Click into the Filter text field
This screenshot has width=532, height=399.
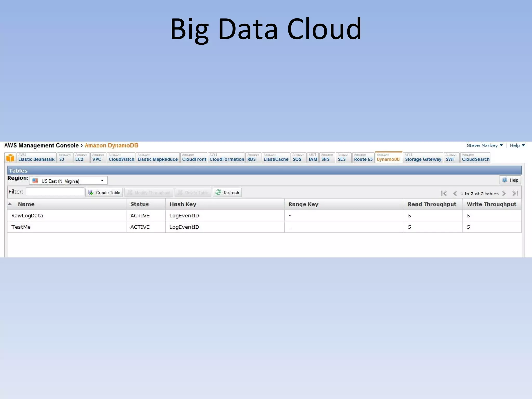pyautogui.click(x=55, y=192)
